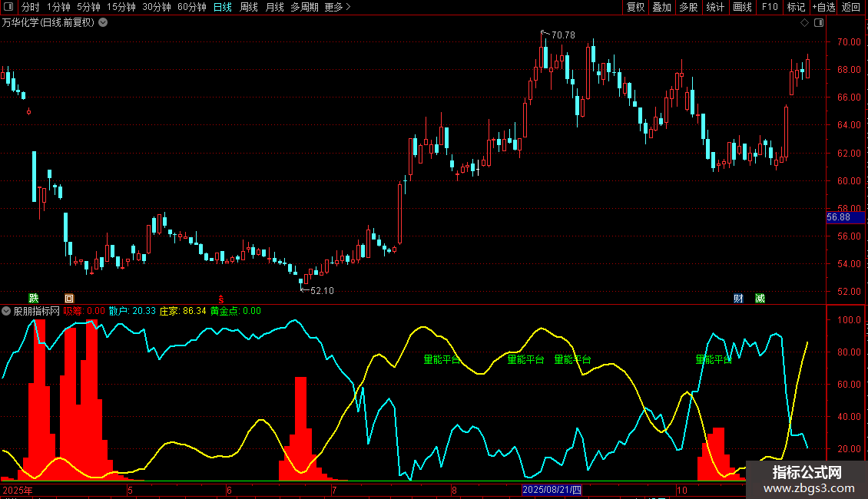Click the 庄家: 86.34 indicator value

tap(183, 311)
